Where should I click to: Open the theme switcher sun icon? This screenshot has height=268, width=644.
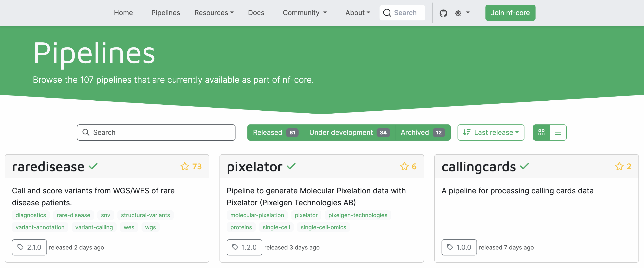coord(458,13)
